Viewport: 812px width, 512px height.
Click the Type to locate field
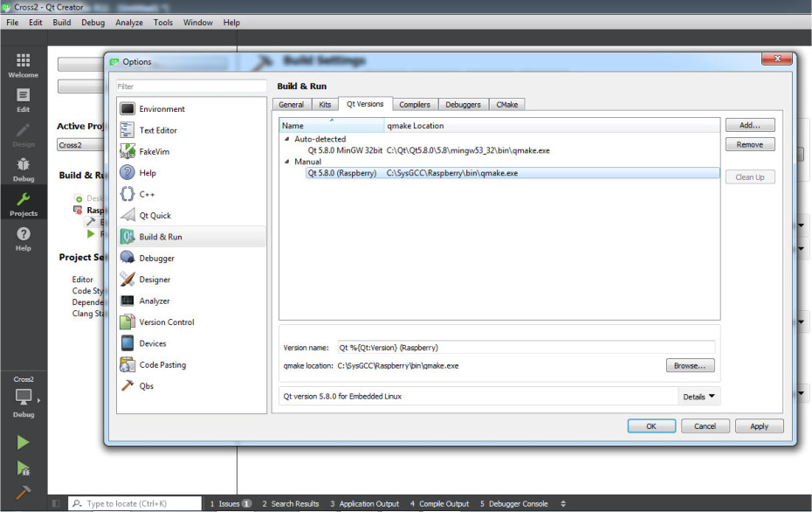click(x=134, y=503)
